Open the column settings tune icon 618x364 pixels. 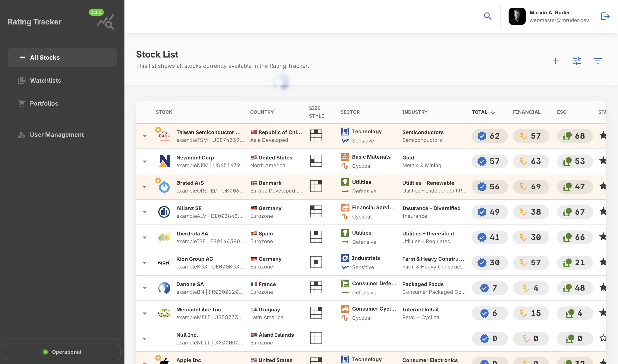577,61
